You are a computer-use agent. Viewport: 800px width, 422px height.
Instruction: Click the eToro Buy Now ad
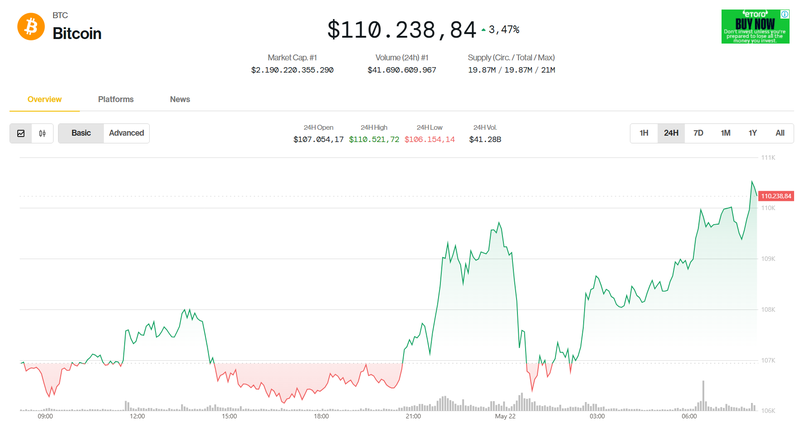coord(756,26)
